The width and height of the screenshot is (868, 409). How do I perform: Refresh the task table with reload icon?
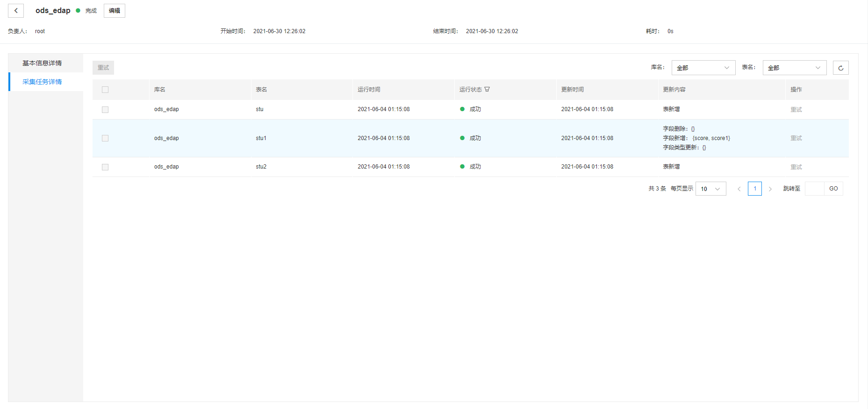[x=840, y=68]
